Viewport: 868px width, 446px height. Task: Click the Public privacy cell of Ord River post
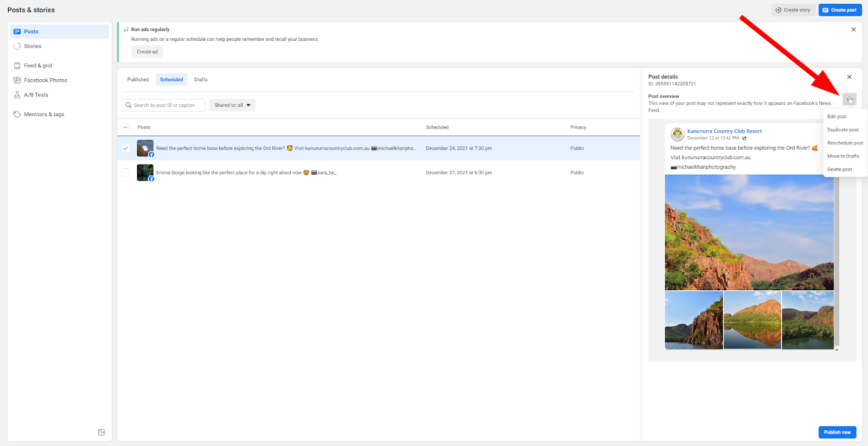point(577,148)
